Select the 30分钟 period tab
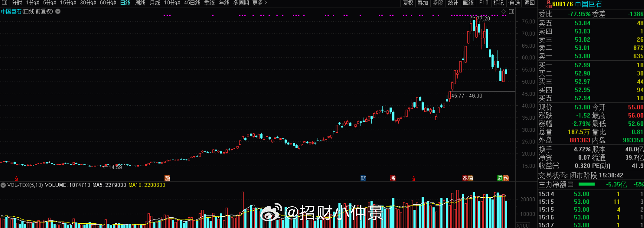 [88, 3]
